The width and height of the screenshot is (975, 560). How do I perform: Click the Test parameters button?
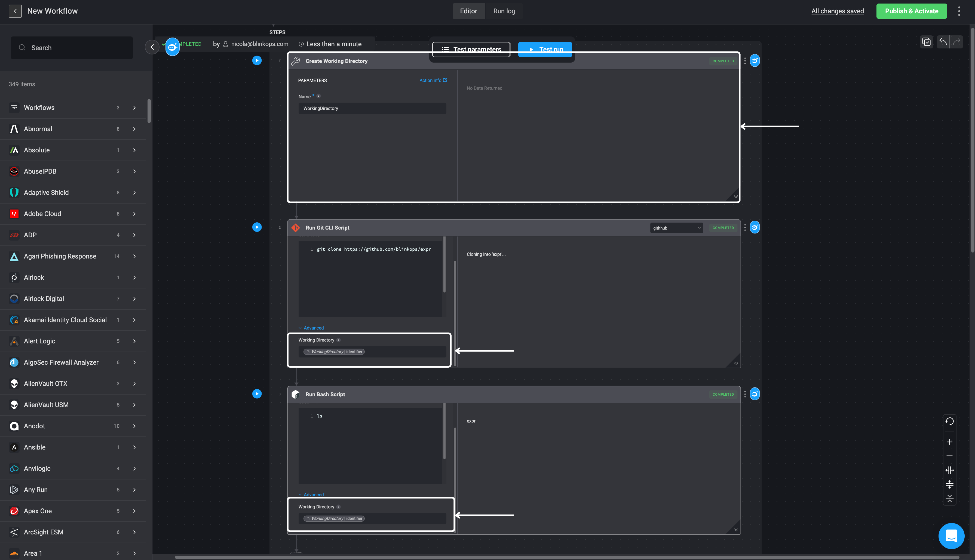tap(471, 49)
